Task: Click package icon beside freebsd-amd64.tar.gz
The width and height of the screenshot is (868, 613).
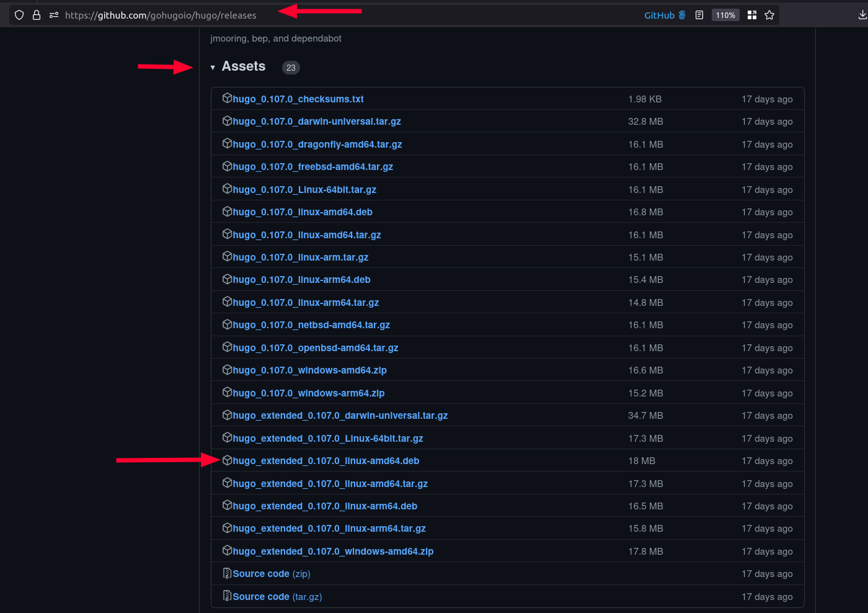Action: coord(227,166)
